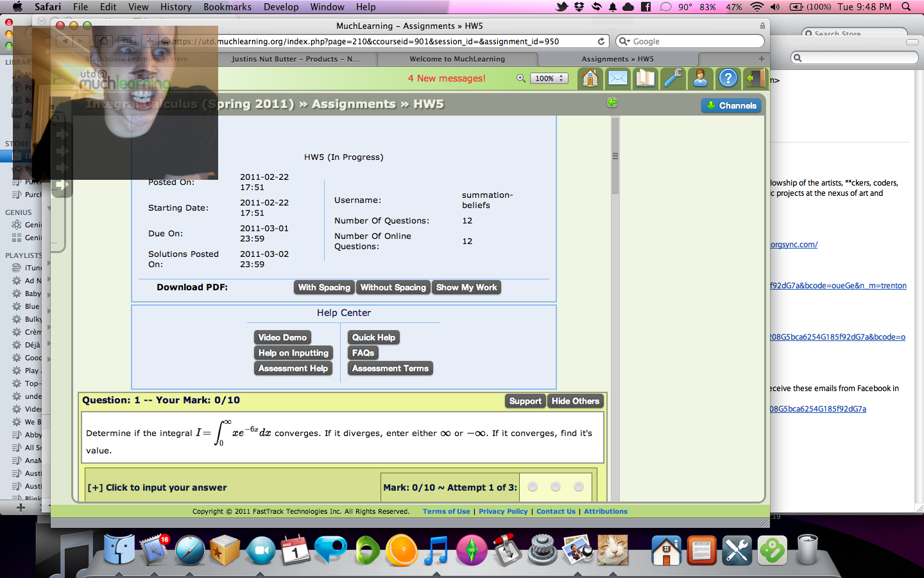
Task: Open the home page house icon
Action: (590, 78)
